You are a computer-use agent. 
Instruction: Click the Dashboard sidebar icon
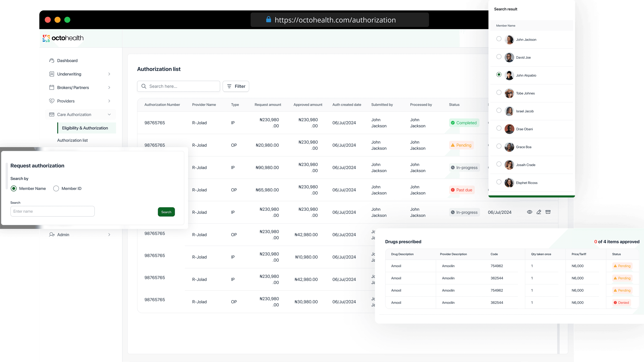click(52, 61)
